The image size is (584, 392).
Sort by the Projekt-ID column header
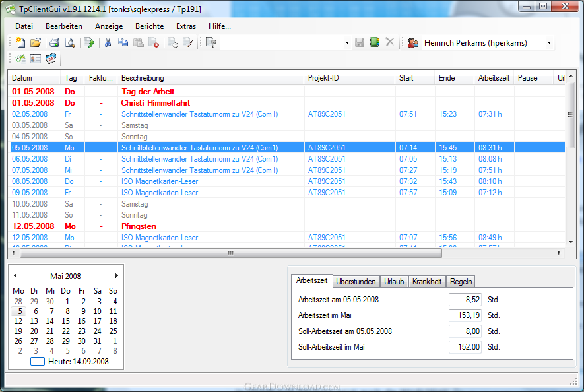349,78
